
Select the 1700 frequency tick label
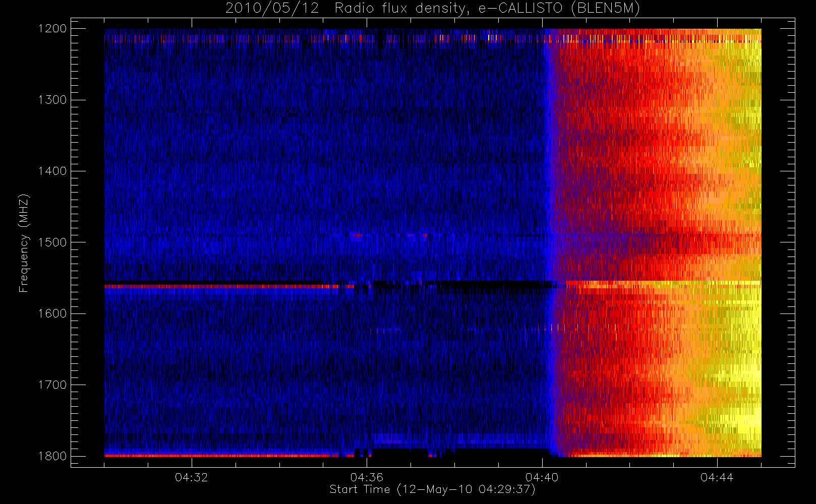(52, 385)
